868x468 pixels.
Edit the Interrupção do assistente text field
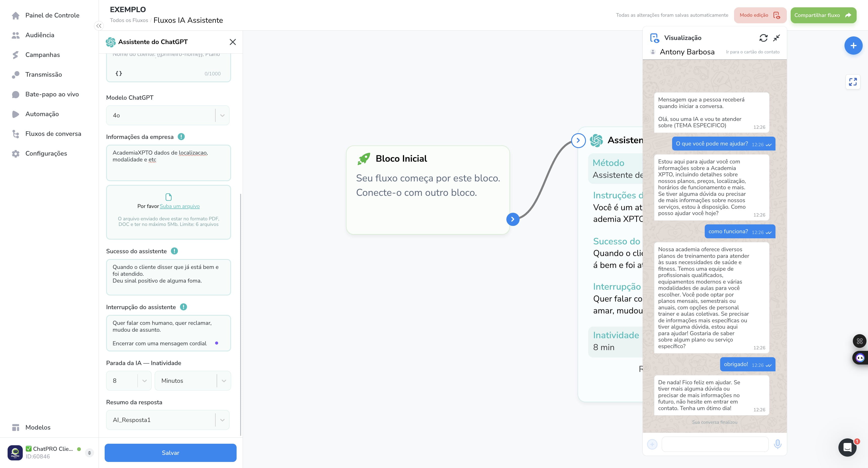169,333
